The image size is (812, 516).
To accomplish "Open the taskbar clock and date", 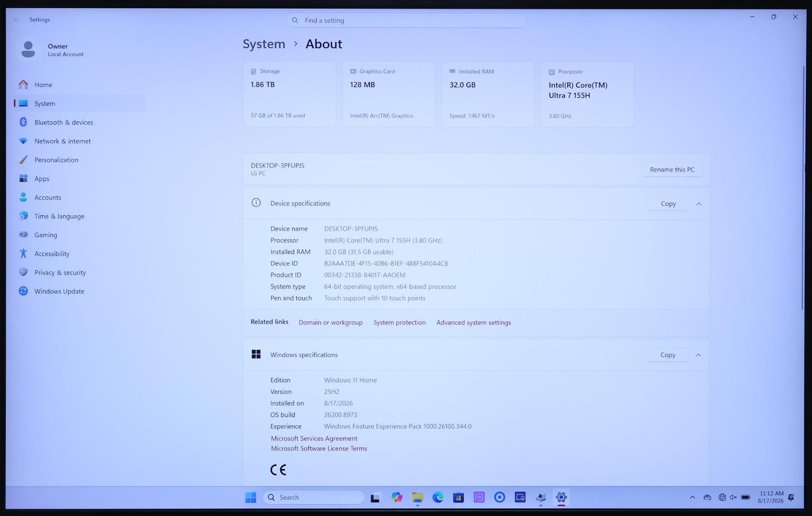I will point(771,497).
